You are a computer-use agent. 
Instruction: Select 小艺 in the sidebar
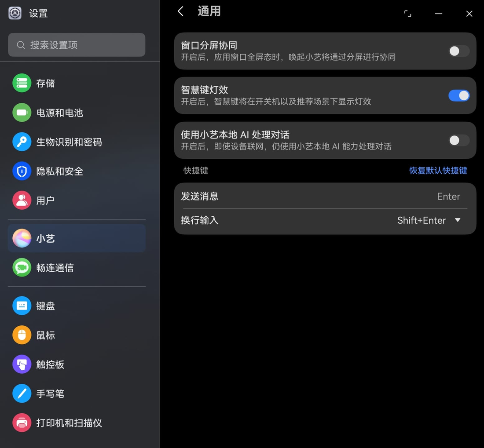[x=77, y=238]
